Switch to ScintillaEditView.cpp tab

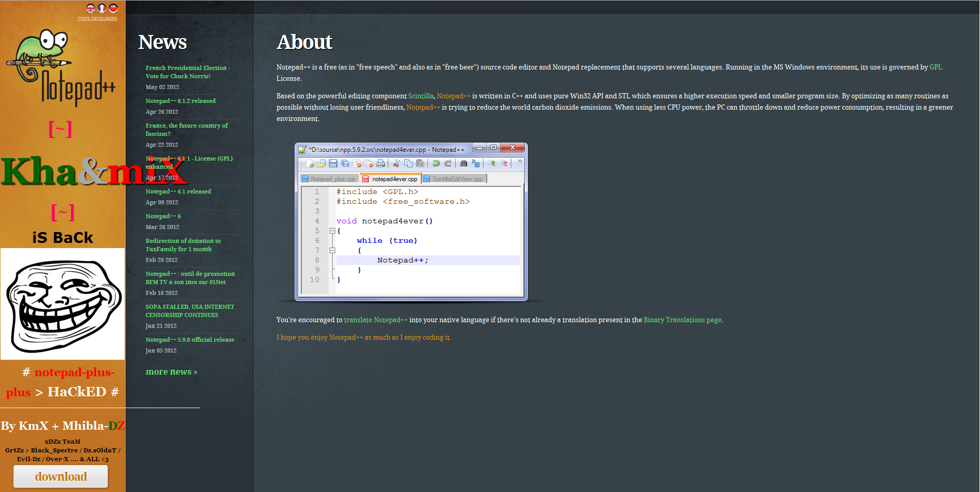point(454,179)
